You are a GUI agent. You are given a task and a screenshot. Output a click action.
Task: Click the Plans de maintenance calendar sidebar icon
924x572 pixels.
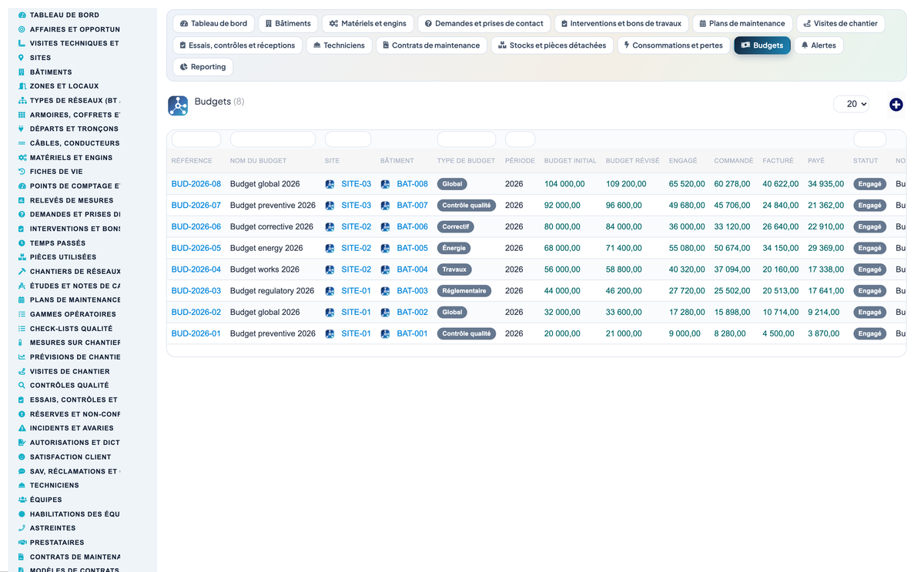tap(22, 299)
